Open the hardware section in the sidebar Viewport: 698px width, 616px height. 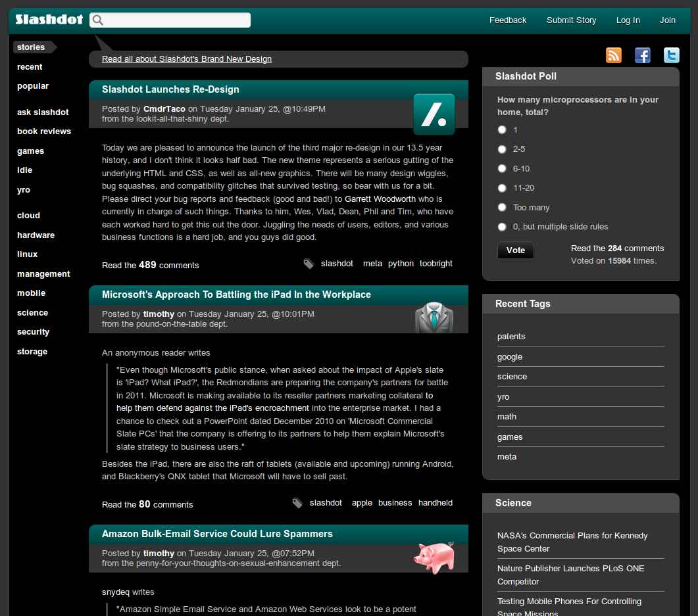pos(36,235)
